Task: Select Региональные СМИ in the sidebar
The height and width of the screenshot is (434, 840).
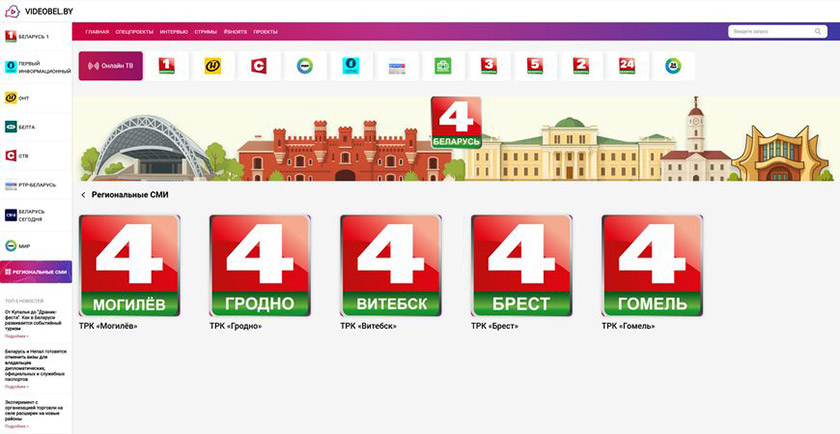Action: coord(36,272)
